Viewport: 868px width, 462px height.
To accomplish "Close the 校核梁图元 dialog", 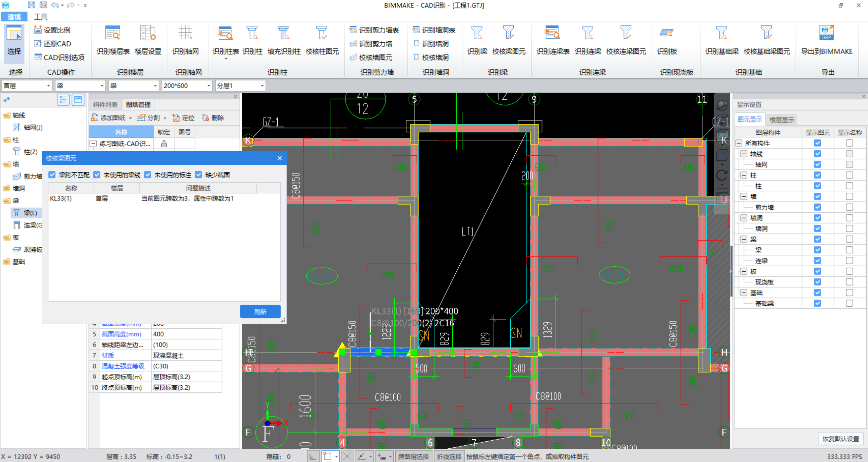I will (x=280, y=158).
